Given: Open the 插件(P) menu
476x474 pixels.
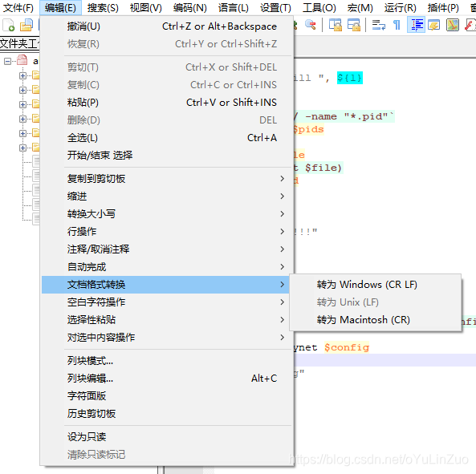Looking at the screenshot, I should (x=443, y=7).
